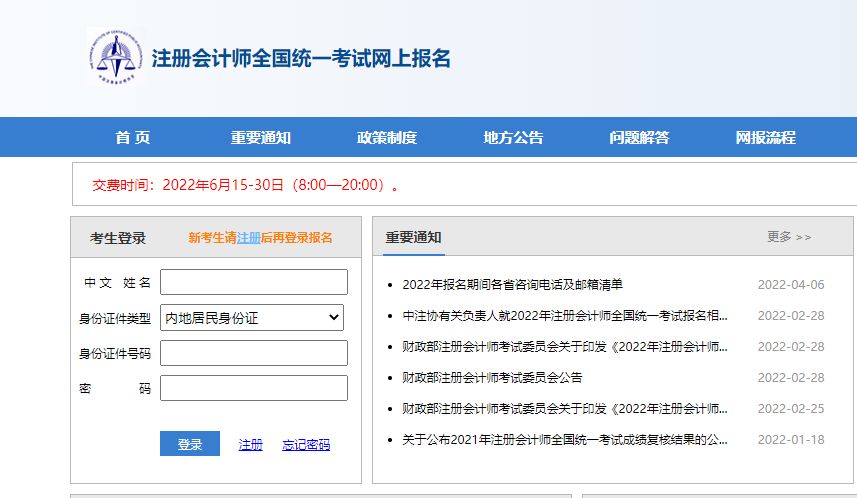Click the 注册 link beside login button
Image resolution: width=857 pixels, height=498 pixels.
tap(250, 445)
